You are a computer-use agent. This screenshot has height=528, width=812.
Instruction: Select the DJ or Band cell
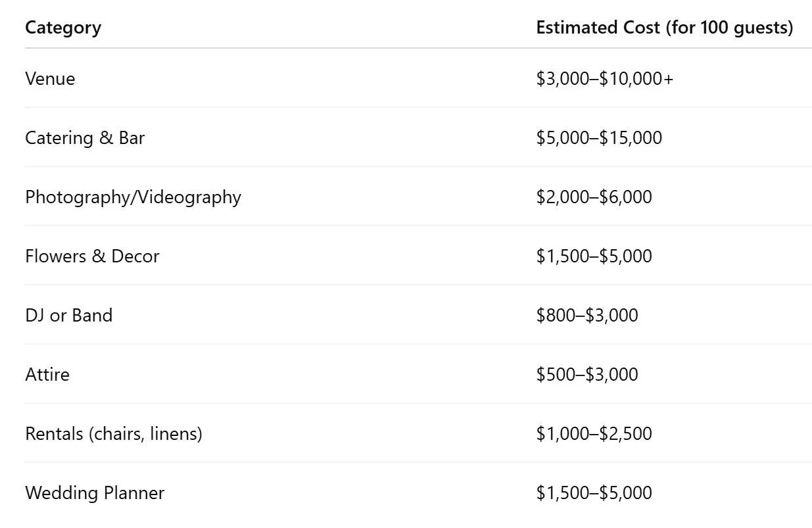click(68, 316)
